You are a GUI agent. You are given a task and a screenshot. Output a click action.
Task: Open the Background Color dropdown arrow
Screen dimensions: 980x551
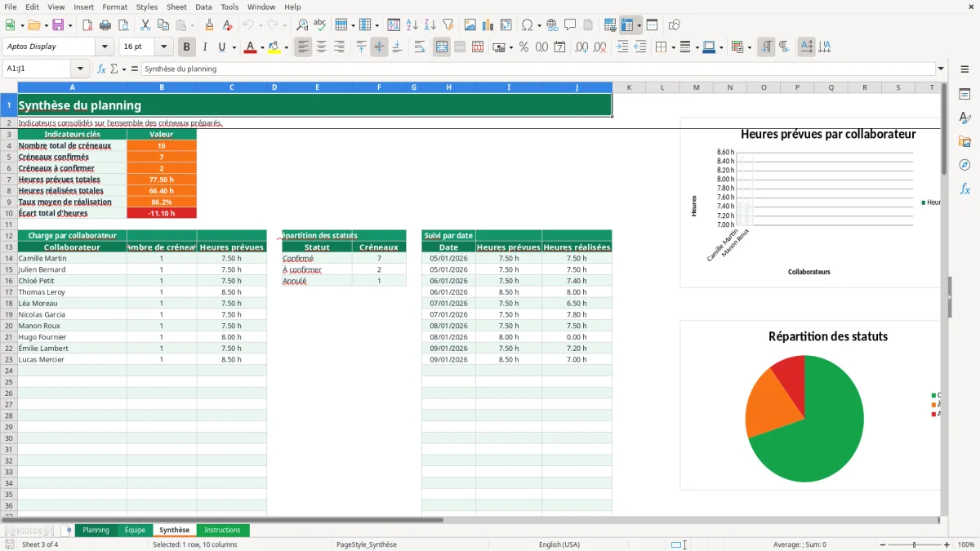286,47
